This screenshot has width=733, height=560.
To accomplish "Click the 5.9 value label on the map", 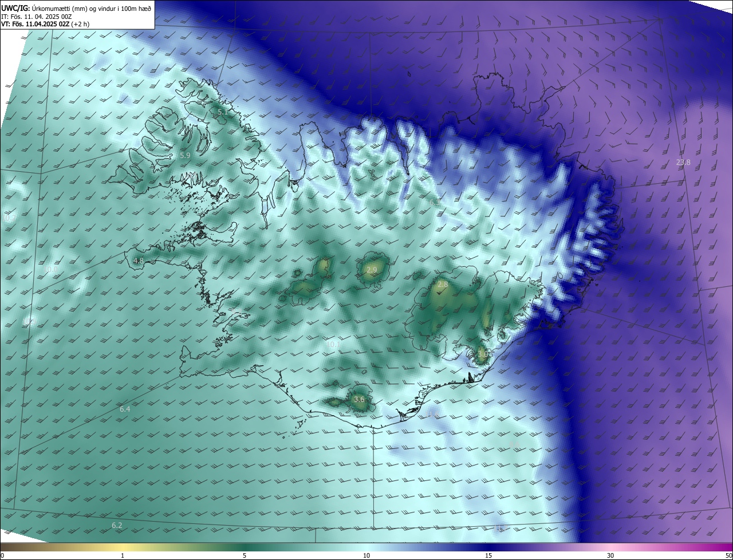I will click(185, 155).
